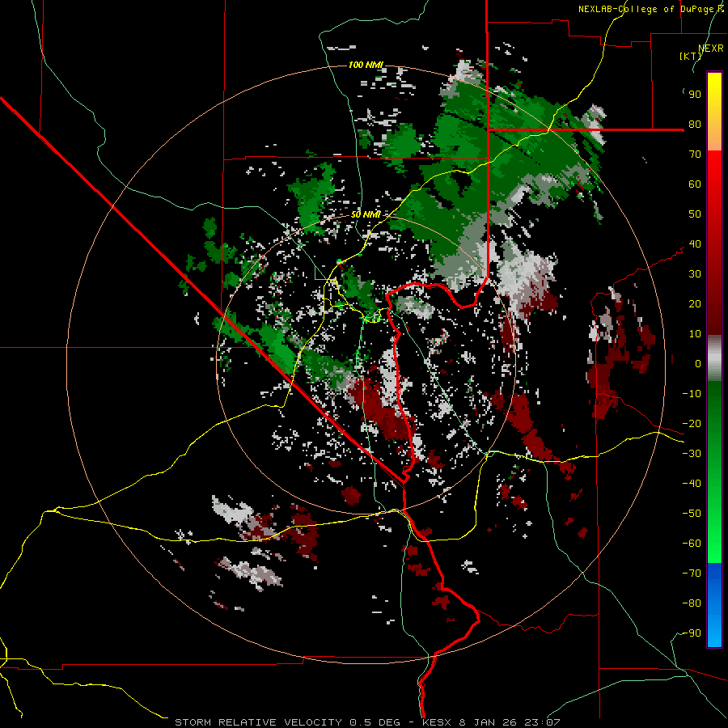Click the -60 legend value
This screenshot has width=728, height=728.
pyautogui.click(x=692, y=544)
